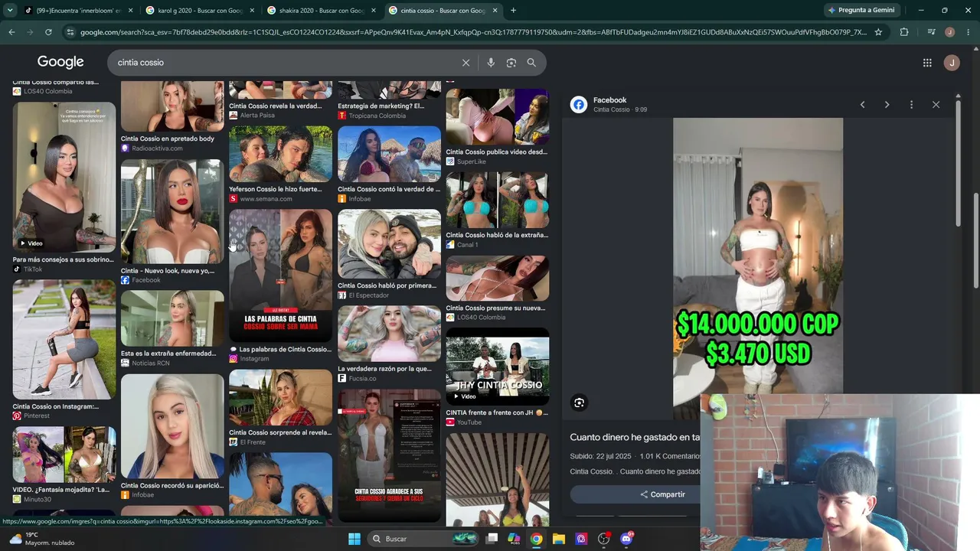Close the 'karol g 2020' tab
The image size is (980, 551).
coord(252,11)
